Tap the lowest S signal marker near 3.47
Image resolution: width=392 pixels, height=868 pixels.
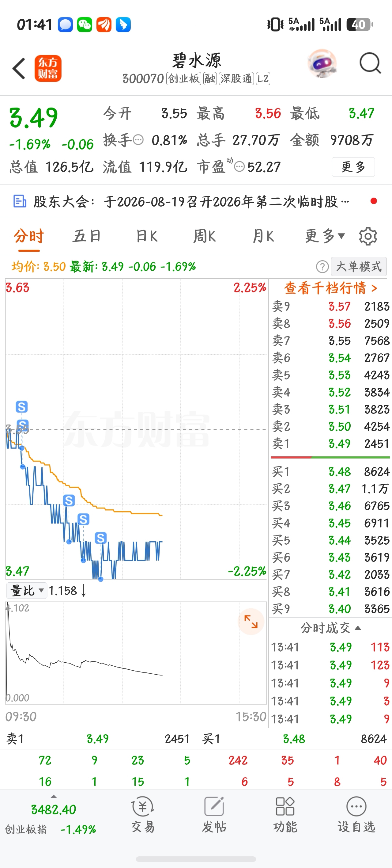[x=101, y=538]
